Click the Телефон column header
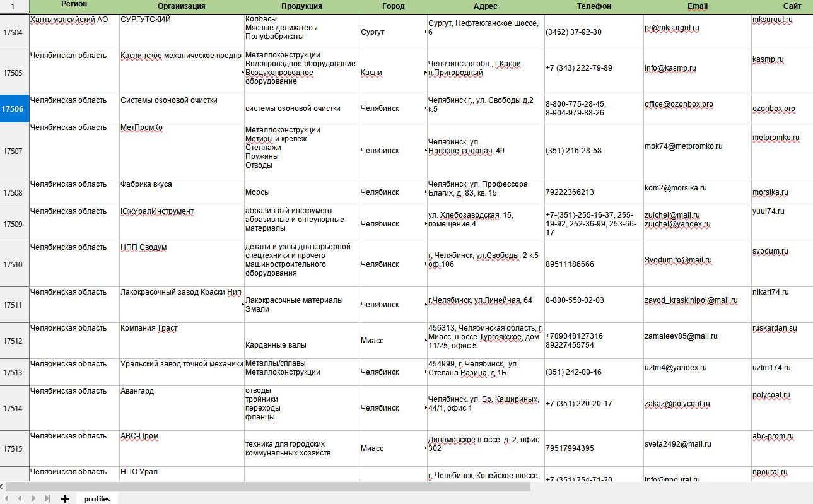This screenshot has width=813, height=504. pos(594,6)
